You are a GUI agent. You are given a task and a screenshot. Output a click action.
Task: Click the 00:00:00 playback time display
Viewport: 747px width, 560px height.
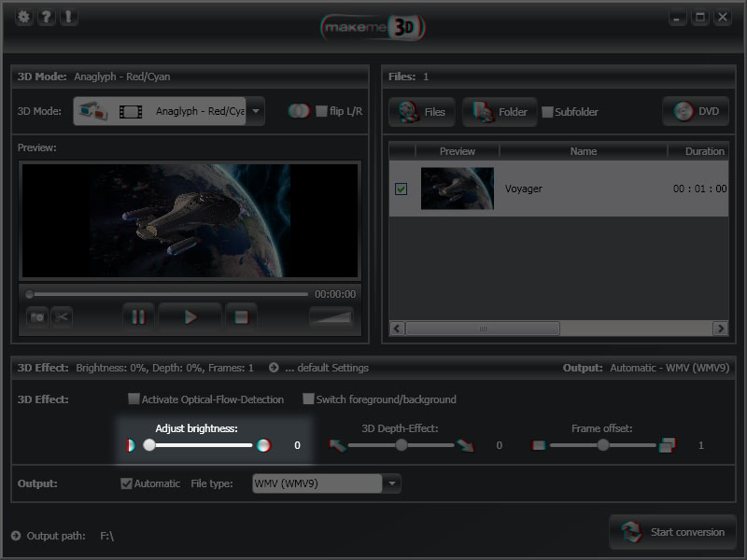point(335,294)
